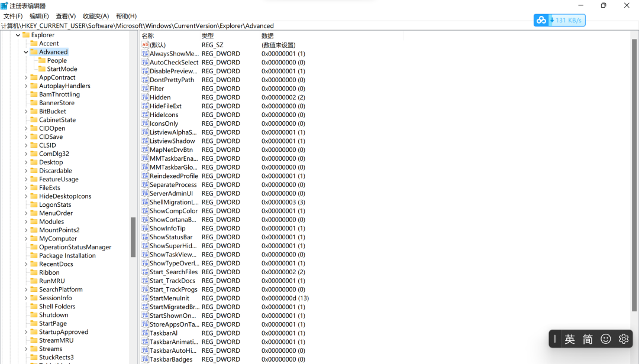Collapse the Explorer tree node
Screen dimensions: 639x364
(x=18, y=35)
